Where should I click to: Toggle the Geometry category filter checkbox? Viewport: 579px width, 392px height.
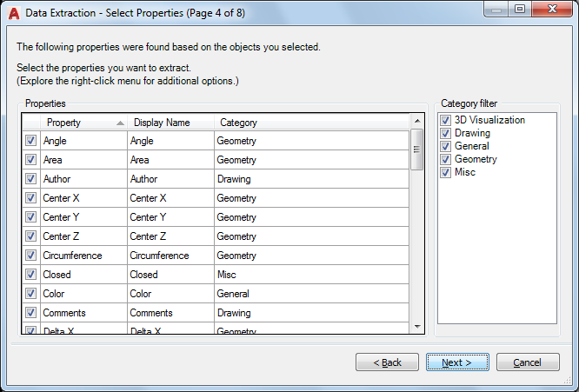click(445, 159)
